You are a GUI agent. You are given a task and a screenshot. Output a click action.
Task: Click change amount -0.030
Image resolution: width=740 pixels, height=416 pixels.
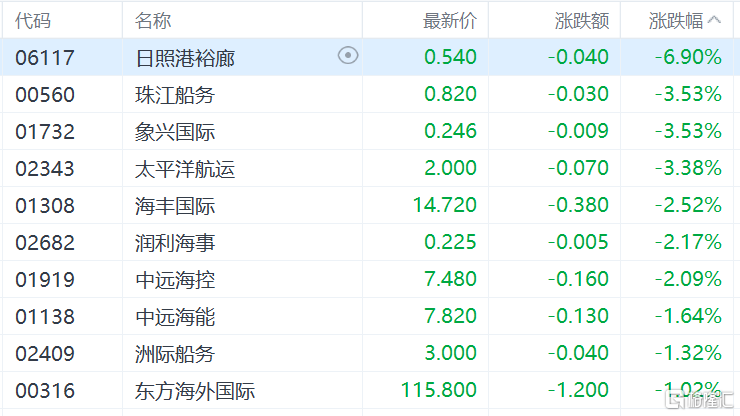[x=578, y=93]
